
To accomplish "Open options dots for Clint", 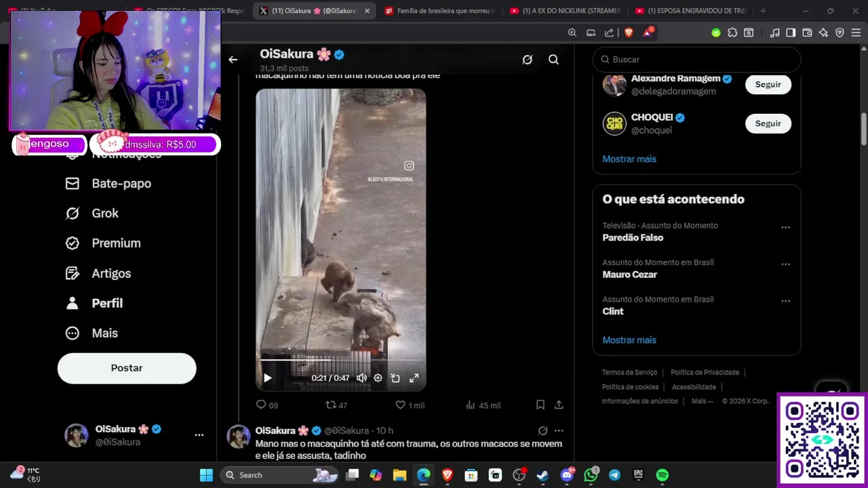I will [785, 301].
